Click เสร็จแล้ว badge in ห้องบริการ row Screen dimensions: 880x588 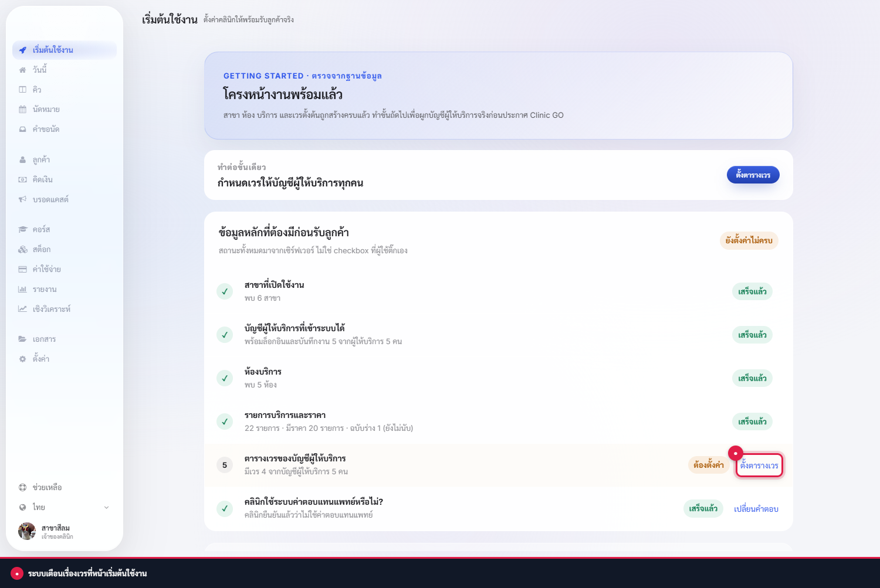tap(752, 378)
